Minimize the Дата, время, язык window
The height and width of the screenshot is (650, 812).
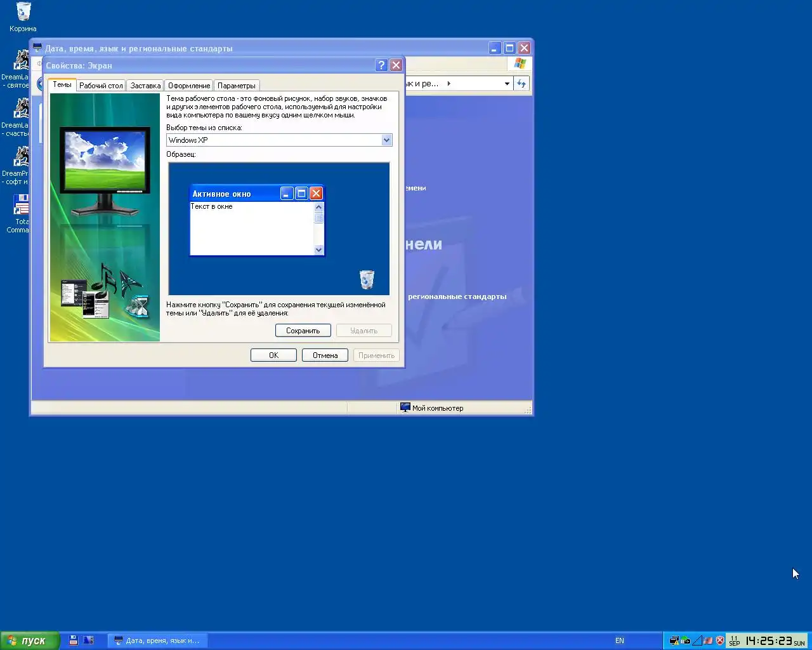coord(495,48)
